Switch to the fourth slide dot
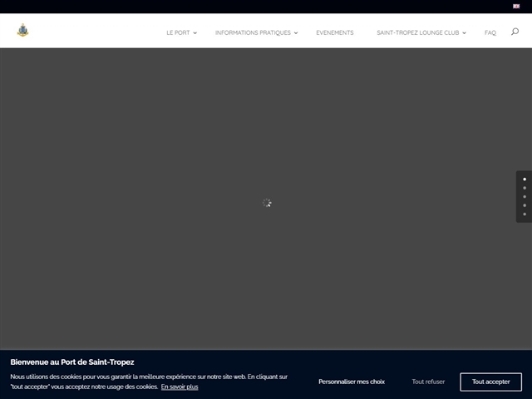Image resolution: width=532 pixels, height=399 pixels. tap(525, 205)
